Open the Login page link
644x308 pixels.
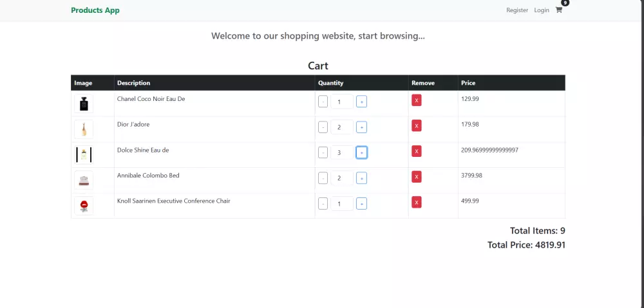[x=542, y=10]
